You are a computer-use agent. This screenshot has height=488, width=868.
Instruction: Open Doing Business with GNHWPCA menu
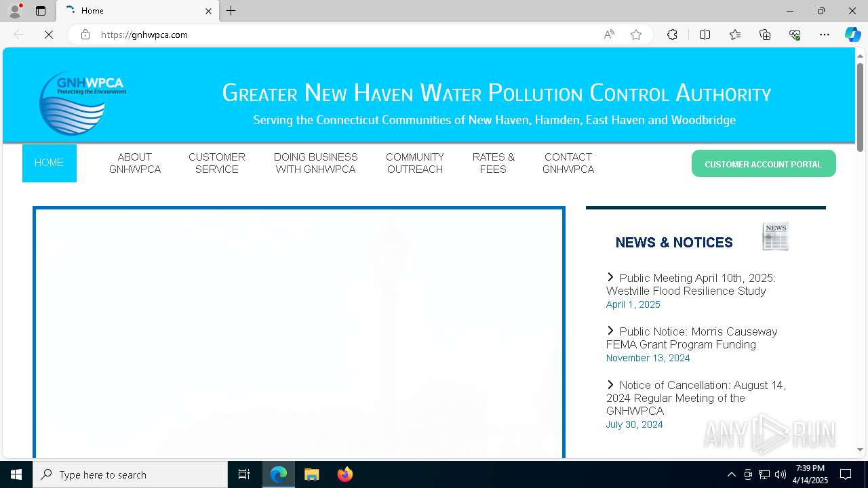pyautogui.click(x=315, y=163)
